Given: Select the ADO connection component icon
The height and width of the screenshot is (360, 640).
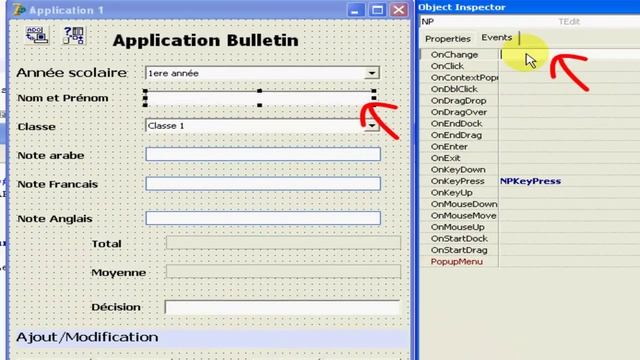Looking at the screenshot, I should click(37, 35).
